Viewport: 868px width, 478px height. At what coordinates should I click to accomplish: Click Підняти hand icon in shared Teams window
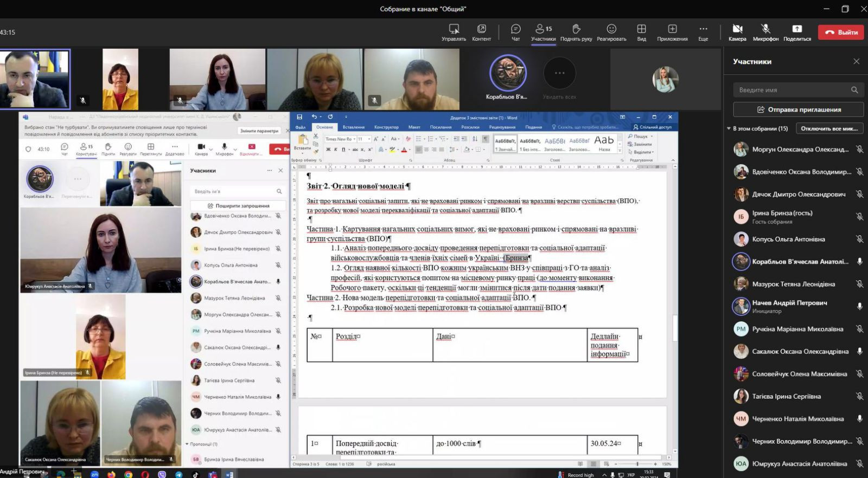tap(108, 148)
